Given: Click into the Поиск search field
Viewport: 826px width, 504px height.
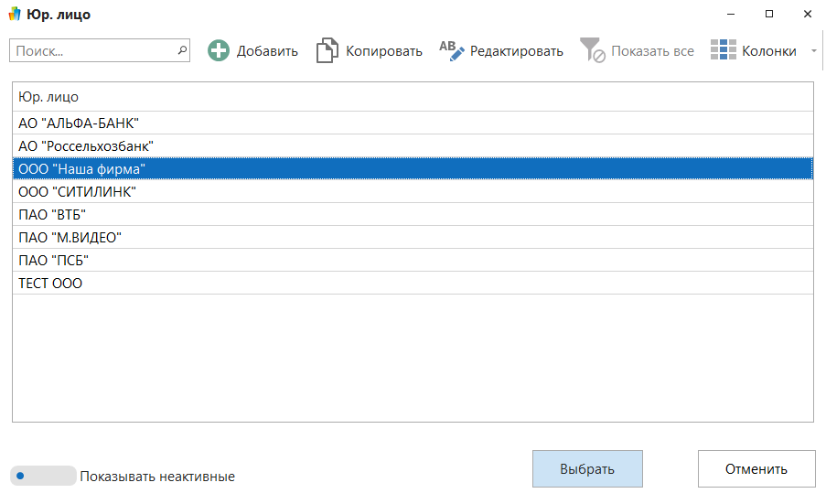Looking at the screenshot, I should 91,50.
